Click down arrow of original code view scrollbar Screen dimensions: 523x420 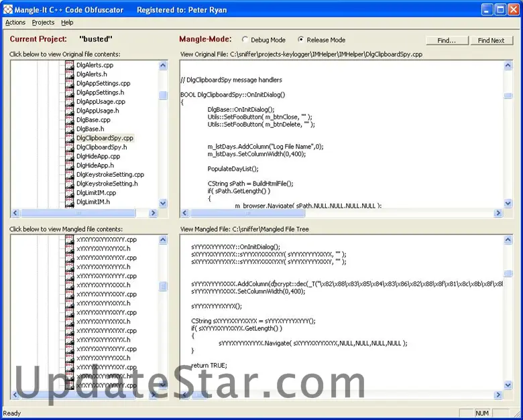click(508, 203)
